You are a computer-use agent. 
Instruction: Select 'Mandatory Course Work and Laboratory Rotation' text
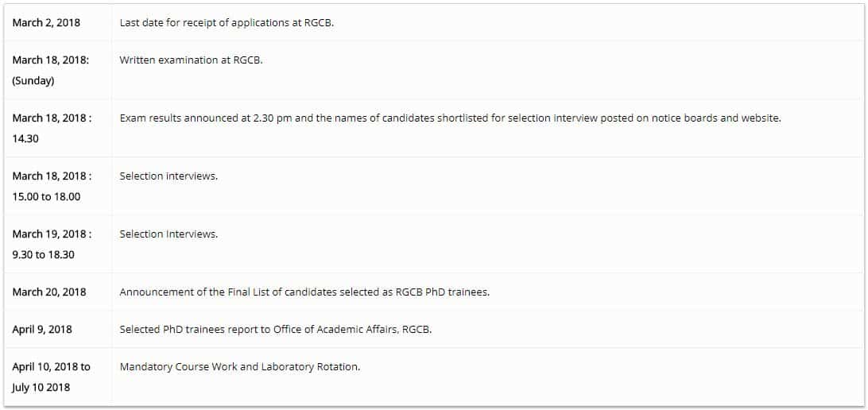point(240,367)
